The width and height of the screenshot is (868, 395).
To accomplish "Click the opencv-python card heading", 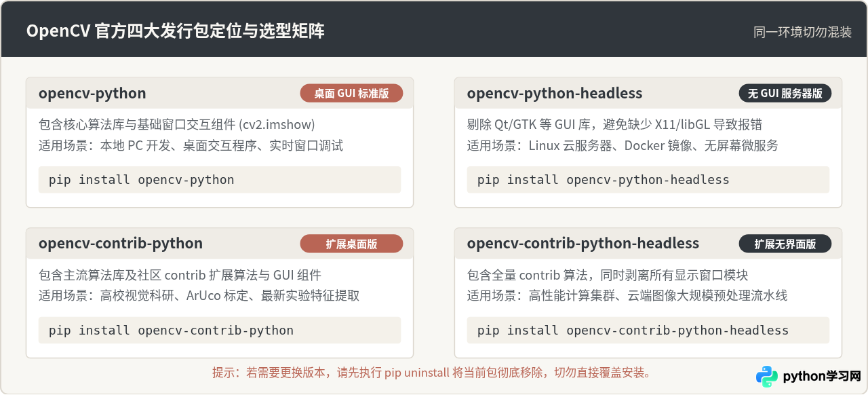I will click(92, 94).
